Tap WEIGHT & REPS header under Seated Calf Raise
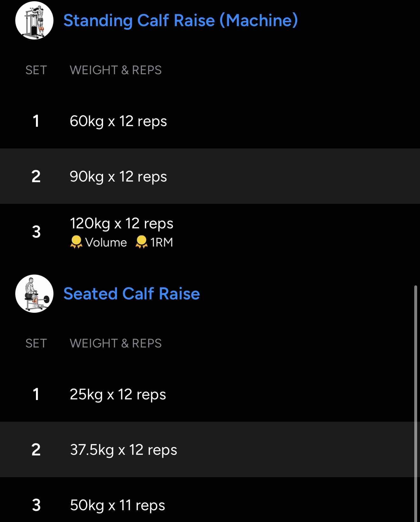The image size is (420, 522). pyautogui.click(x=115, y=343)
